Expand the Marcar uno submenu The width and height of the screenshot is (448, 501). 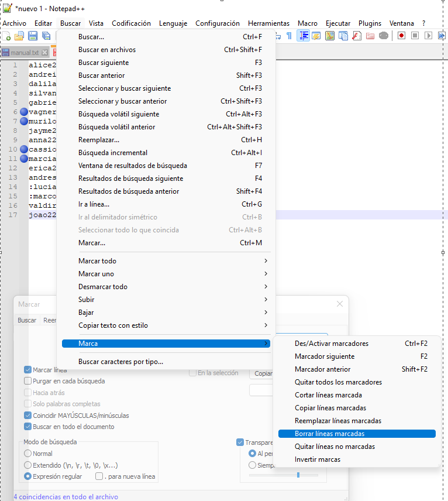pyautogui.click(x=166, y=273)
